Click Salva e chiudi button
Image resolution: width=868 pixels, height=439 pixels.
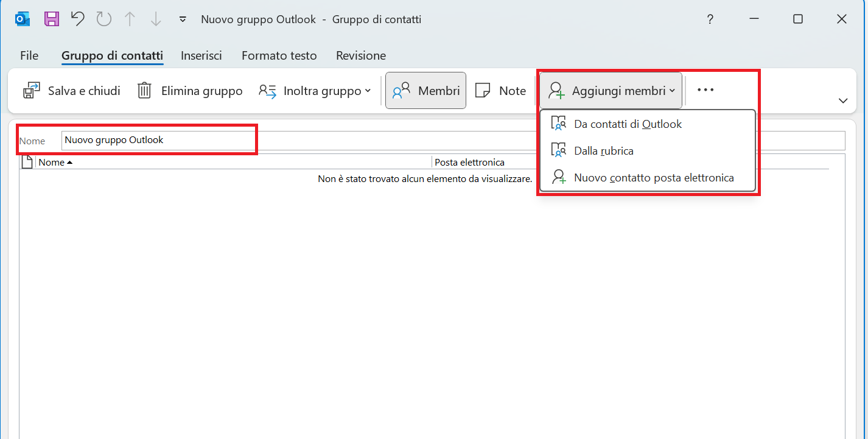(71, 91)
